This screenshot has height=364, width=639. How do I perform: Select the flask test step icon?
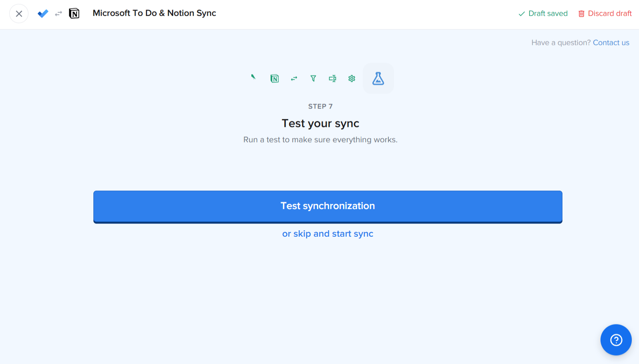(x=378, y=78)
